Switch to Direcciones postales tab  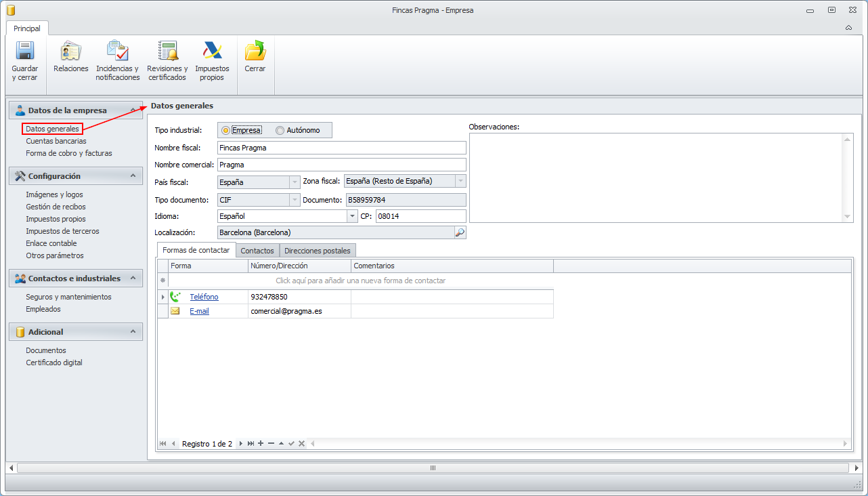[317, 251]
